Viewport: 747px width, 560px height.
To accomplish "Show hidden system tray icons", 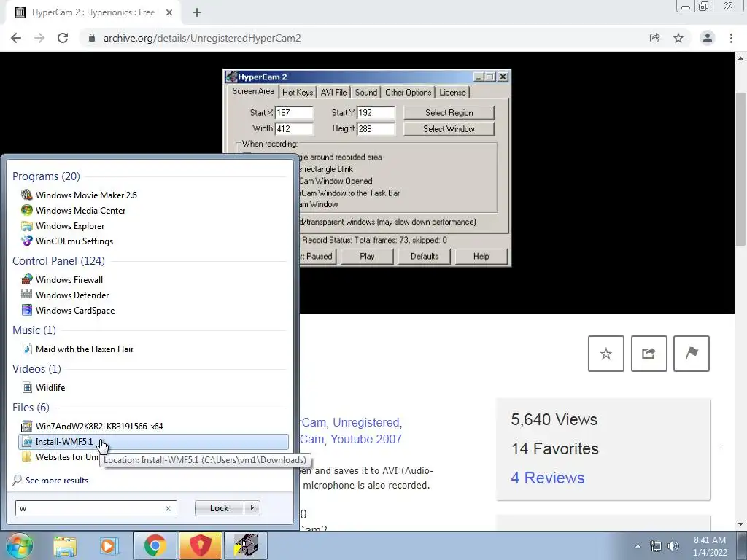I will tap(638, 546).
